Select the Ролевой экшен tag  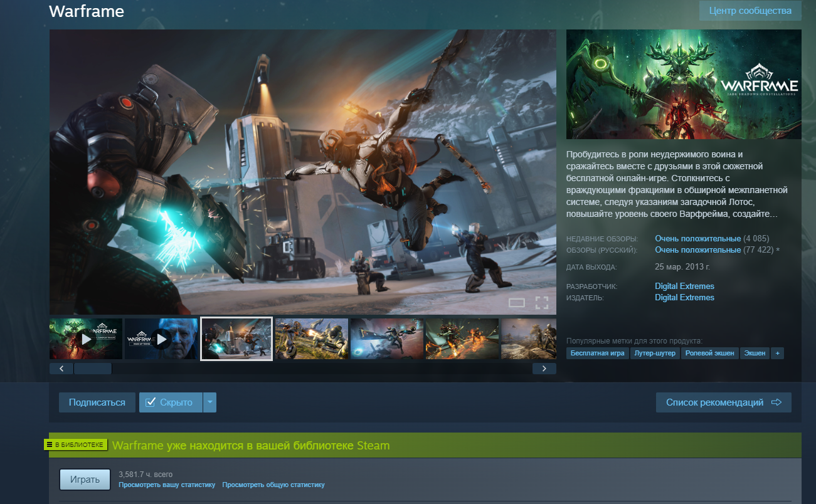click(710, 354)
